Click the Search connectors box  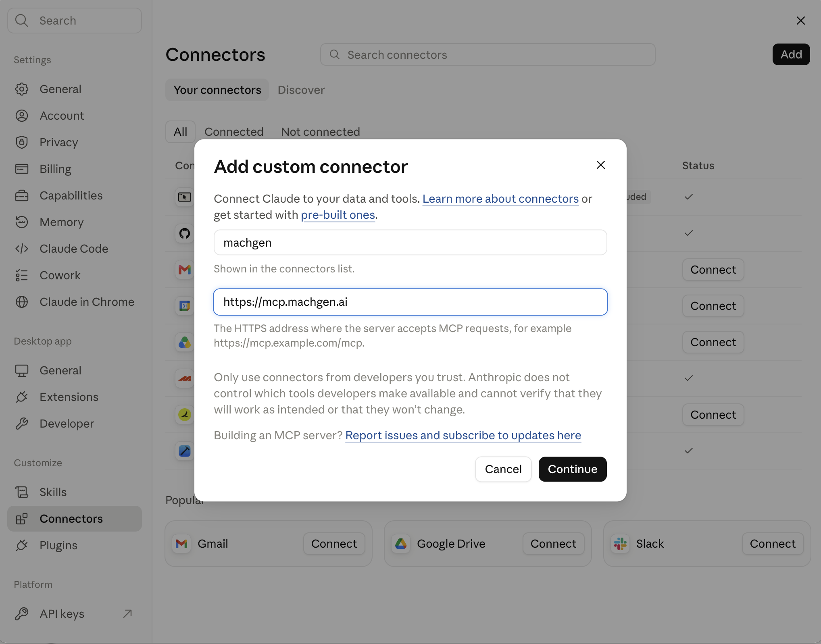[x=488, y=54]
